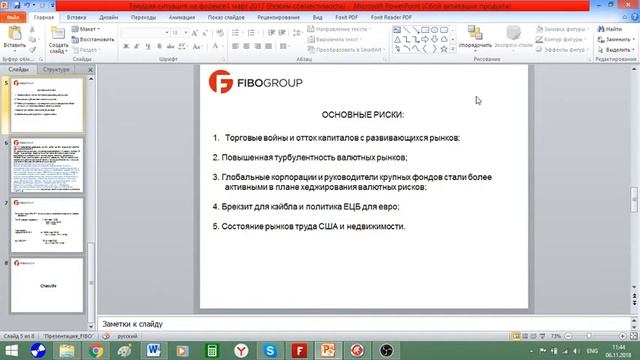Viewport: 640px width, 360px height.
Task: Align text left
Action: coord(236,46)
